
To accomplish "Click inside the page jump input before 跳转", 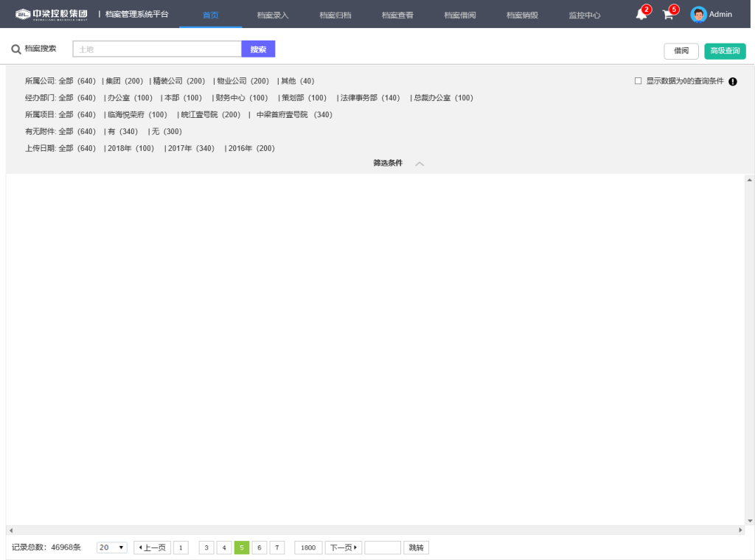I will point(383,547).
